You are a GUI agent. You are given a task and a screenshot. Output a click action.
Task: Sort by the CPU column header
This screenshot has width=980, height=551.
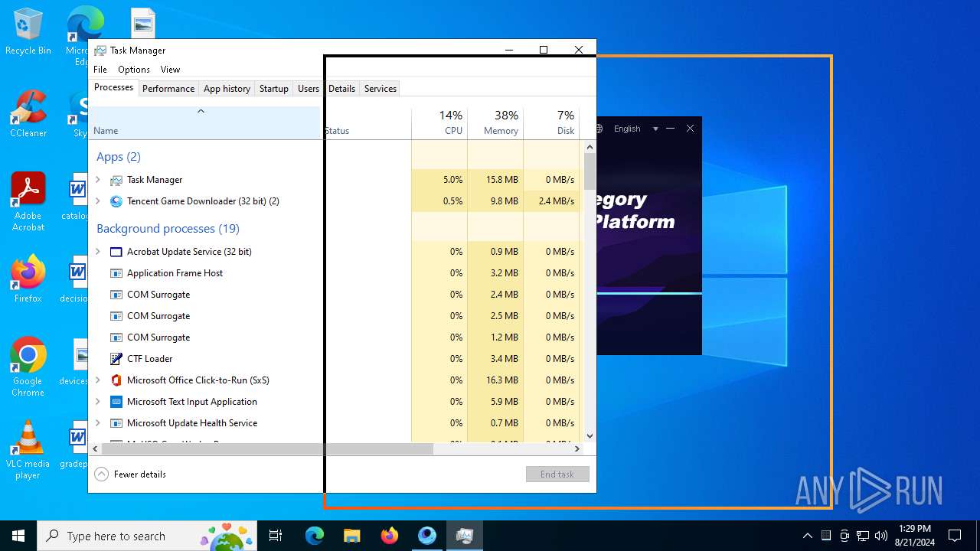[x=439, y=123]
